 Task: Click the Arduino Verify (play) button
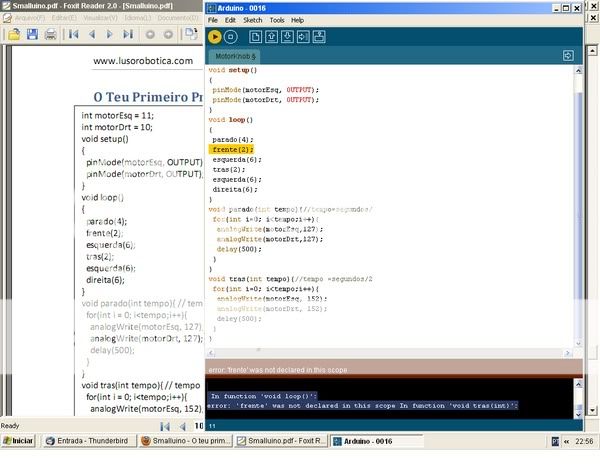tap(215, 37)
